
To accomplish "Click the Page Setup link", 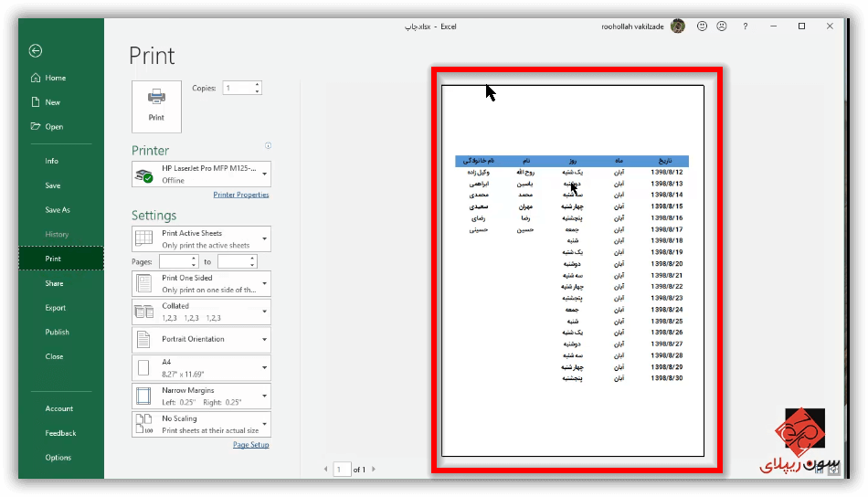I will coord(250,445).
